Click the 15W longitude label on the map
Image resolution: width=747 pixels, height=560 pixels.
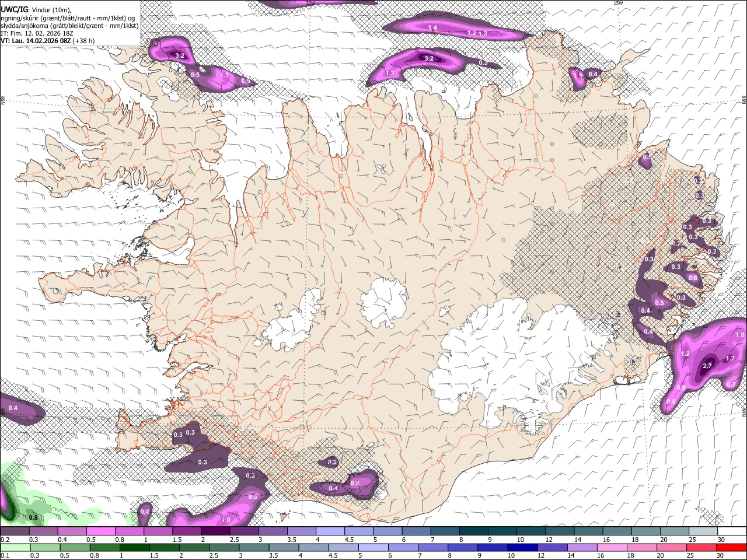tap(619, 3)
